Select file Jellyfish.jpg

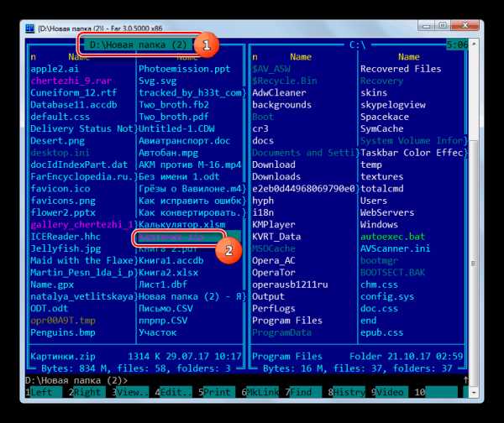coord(66,248)
